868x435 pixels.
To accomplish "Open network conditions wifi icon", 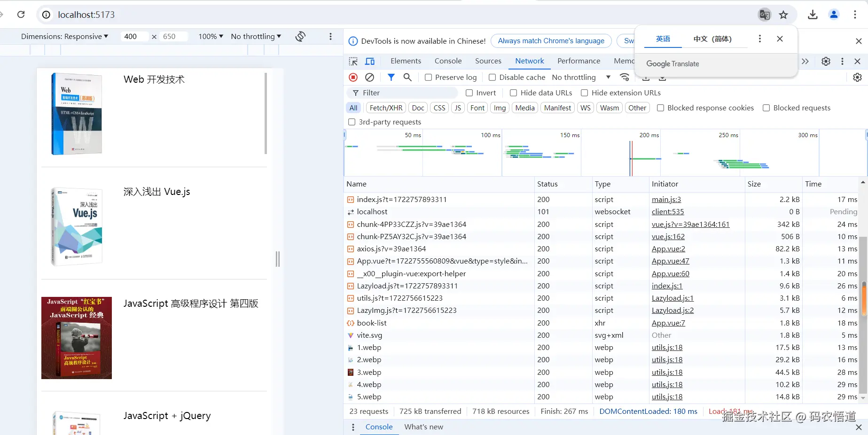I will tap(625, 77).
